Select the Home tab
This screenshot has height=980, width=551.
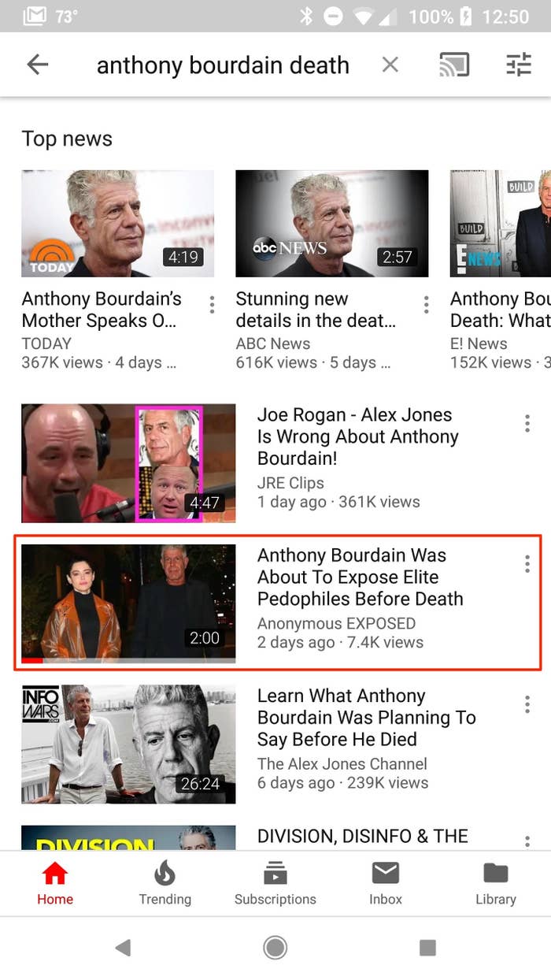coord(55,883)
